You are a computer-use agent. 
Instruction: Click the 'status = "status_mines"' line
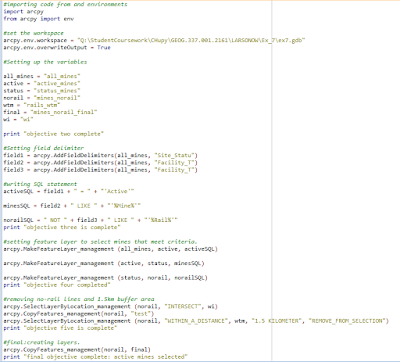42,91
